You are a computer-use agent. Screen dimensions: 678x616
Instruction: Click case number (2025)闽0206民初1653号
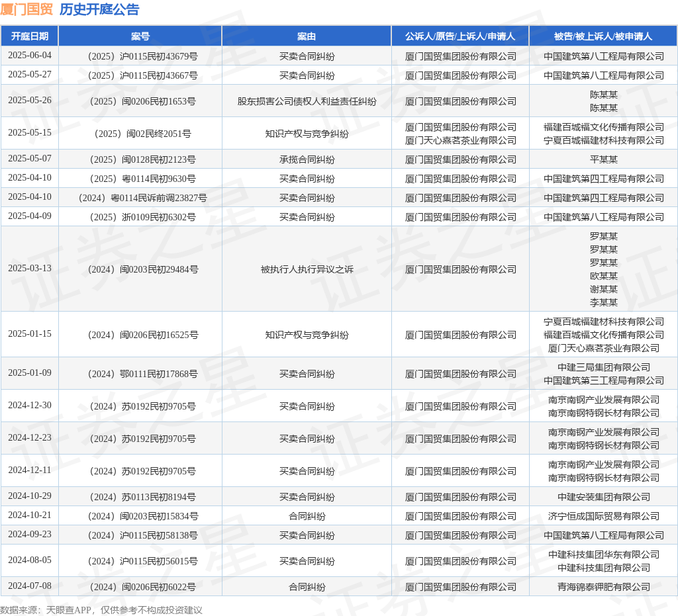(143, 101)
